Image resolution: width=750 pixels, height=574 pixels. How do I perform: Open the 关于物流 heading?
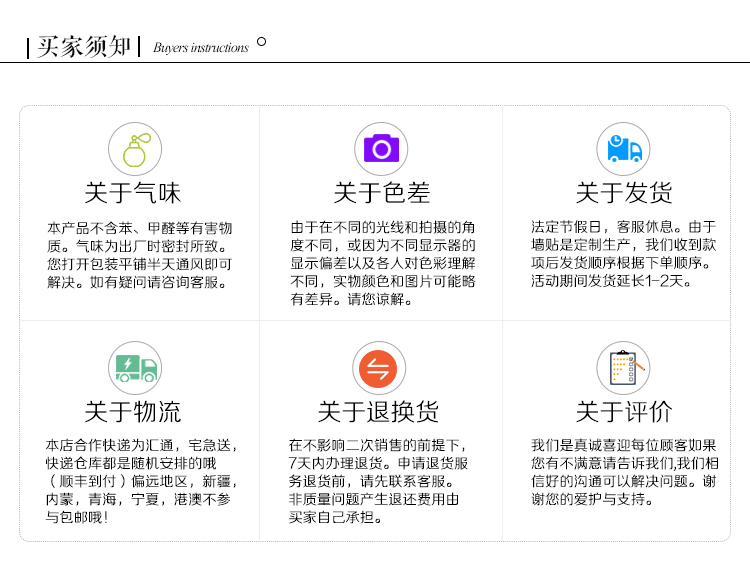pyautogui.click(x=134, y=411)
